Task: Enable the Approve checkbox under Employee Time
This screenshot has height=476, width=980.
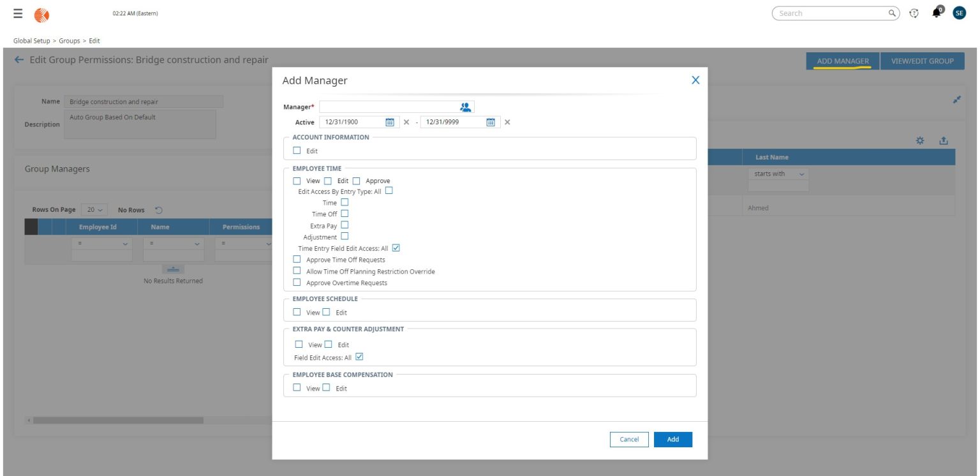Action: tap(356, 181)
